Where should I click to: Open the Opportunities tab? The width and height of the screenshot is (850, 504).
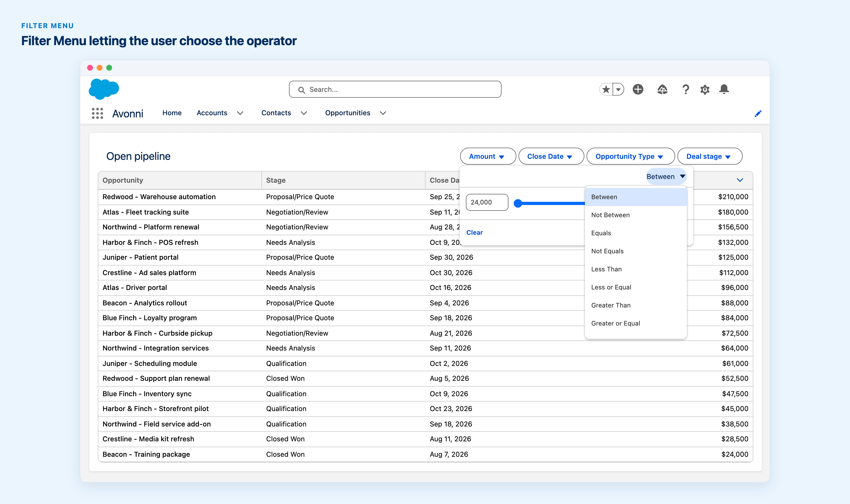pyautogui.click(x=347, y=113)
